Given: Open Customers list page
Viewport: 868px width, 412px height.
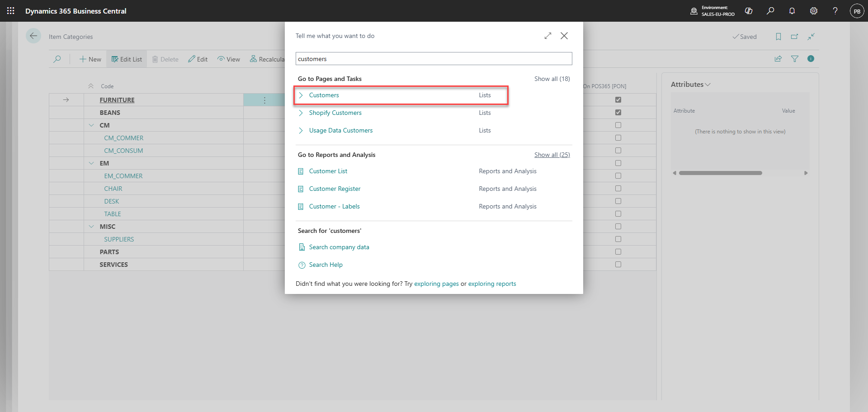Looking at the screenshot, I should pyautogui.click(x=324, y=95).
